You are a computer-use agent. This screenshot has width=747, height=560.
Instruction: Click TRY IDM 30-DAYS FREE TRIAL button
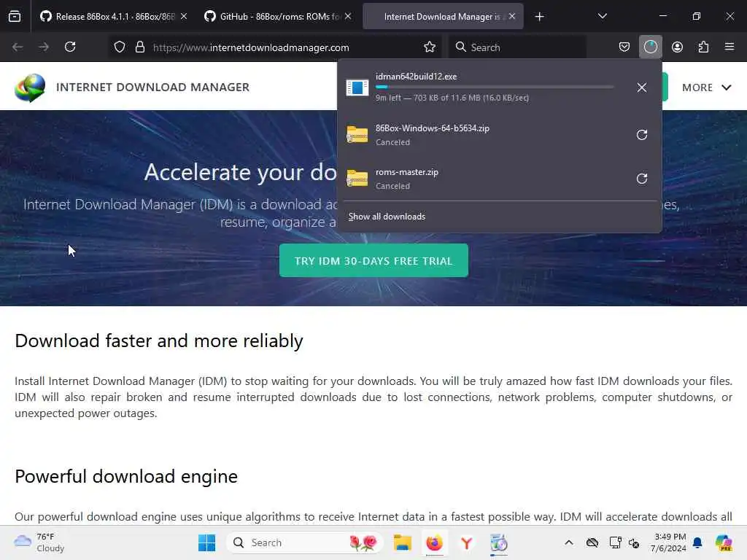point(373,260)
